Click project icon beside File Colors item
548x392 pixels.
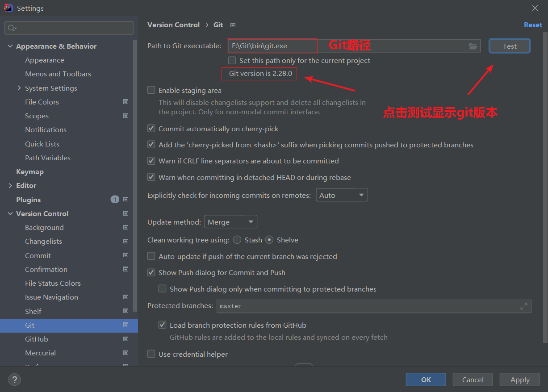point(125,102)
